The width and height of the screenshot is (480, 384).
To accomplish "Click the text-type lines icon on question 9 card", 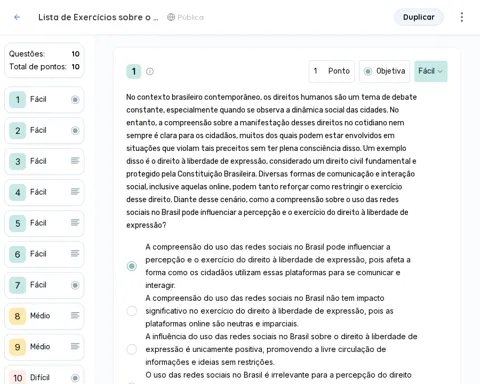I will tap(75, 346).
